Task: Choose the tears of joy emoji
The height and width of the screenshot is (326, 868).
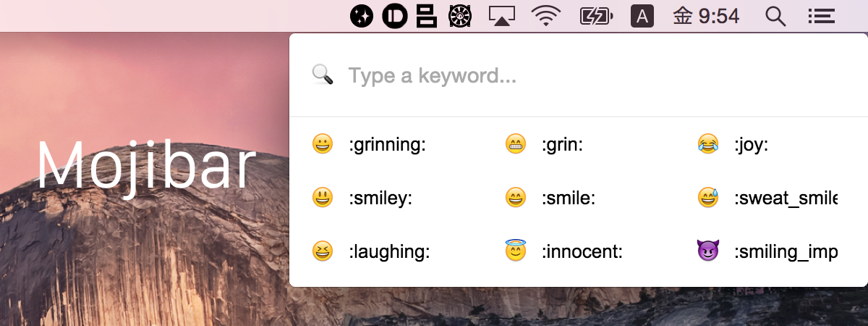Action: 708,144
